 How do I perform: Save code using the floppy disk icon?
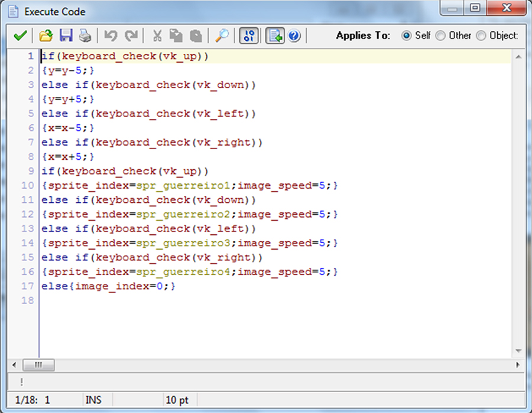(x=66, y=36)
